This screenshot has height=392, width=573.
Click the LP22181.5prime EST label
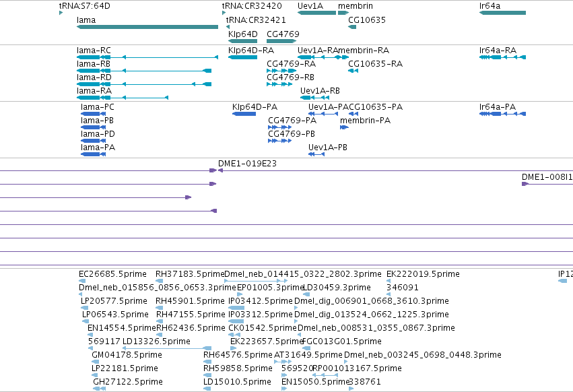click(125, 368)
